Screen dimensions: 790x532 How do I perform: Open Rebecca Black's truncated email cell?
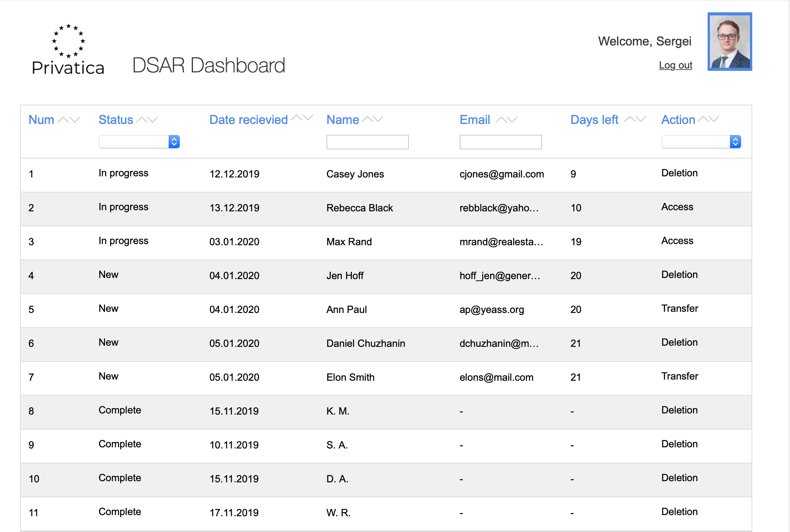pyautogui.click(x=499, y=208)
